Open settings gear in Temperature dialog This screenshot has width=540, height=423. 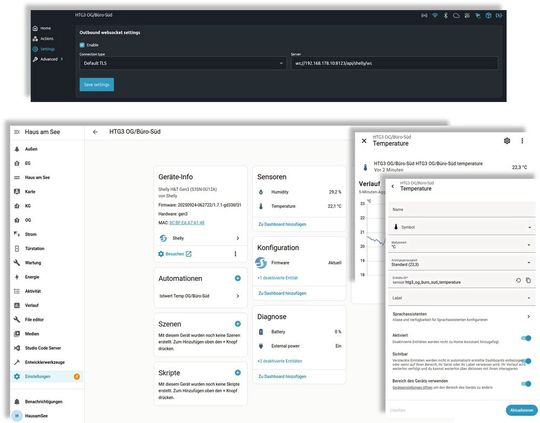[x=507, y=141]
